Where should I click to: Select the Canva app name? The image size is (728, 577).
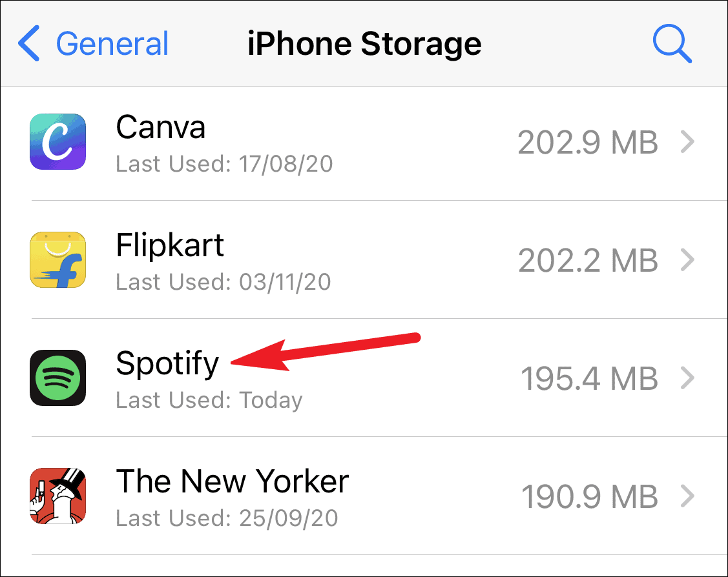point(161,127)
